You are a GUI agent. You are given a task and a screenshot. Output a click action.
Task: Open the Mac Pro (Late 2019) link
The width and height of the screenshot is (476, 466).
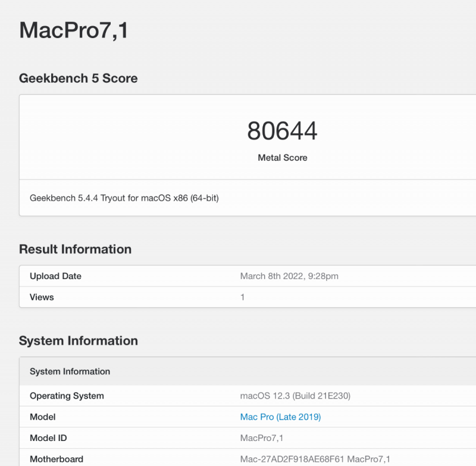tap(280, 417)
